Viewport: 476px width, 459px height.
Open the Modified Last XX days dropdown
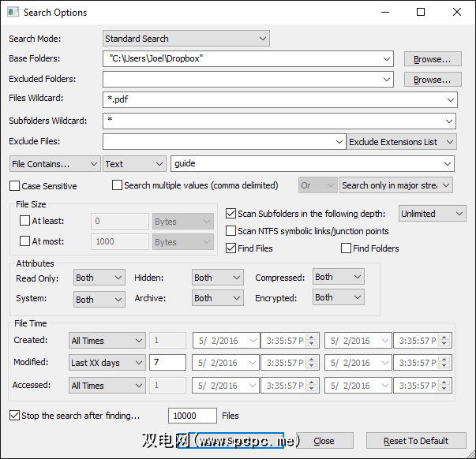point(107,363)
